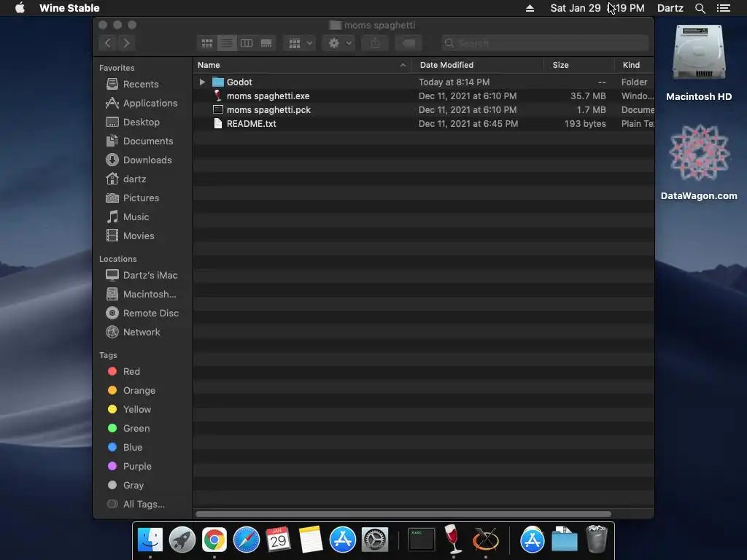Select the Godot folder
The width and height of the screenshot is (747, 560).
click(x=423, y=82)
